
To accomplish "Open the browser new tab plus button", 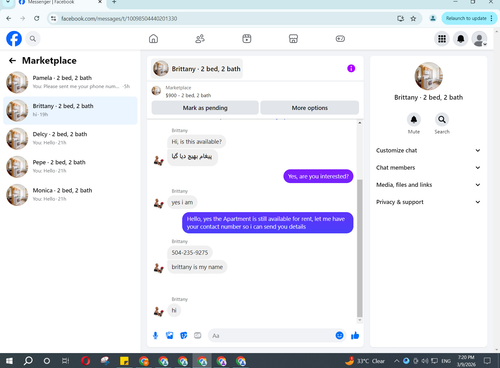I will (114, 2).
